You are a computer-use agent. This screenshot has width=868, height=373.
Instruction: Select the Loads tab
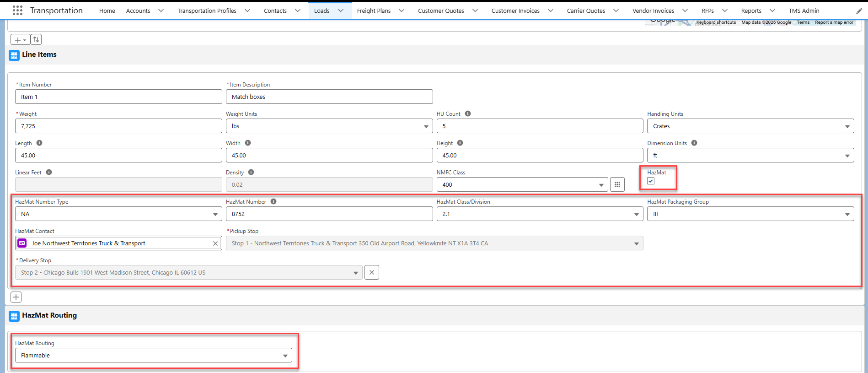click(321, 11)
